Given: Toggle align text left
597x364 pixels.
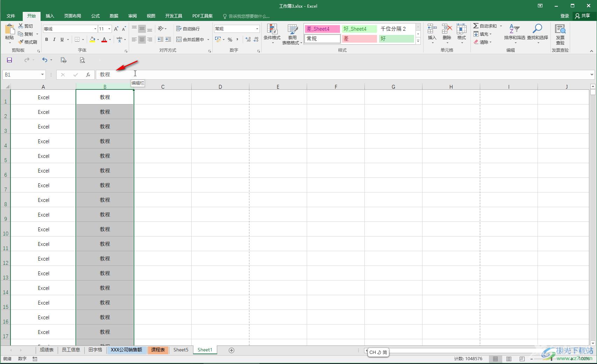Looking at the screenshot, I should pyautogui.click(x=134, y=39).
